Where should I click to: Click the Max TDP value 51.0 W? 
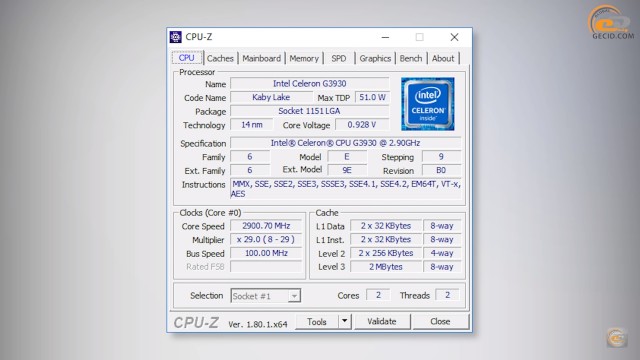[372, 97]
